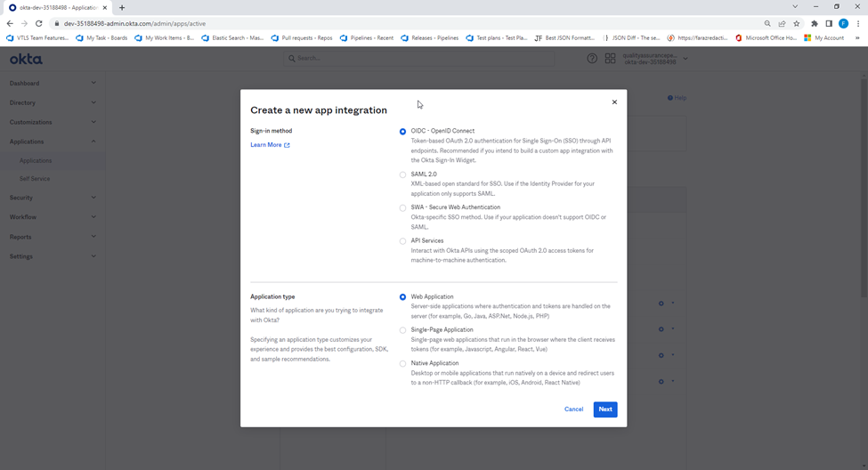Expand the Workflow sidebar section

53,217
